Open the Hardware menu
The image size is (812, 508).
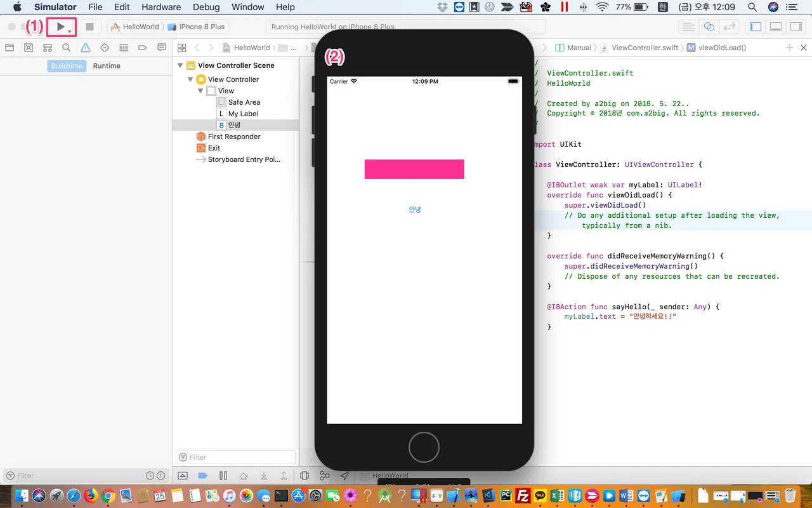point(161,7)
